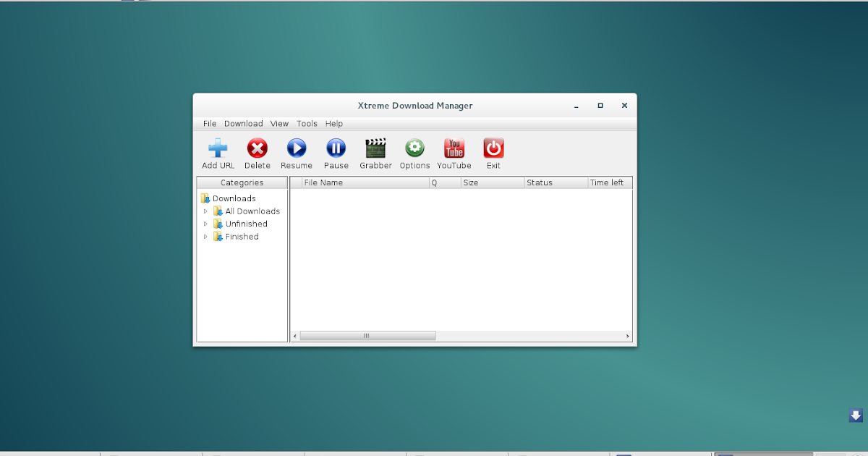
Task: Click the Pause icon in toolbar
Action: 336,148
